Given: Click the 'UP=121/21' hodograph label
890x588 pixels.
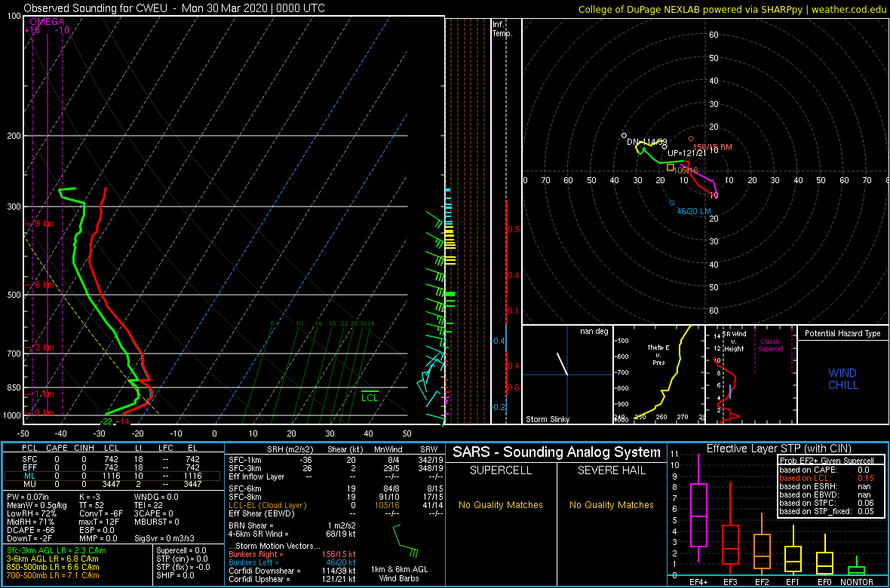Looking at the screenshot, I should (687, 153).
